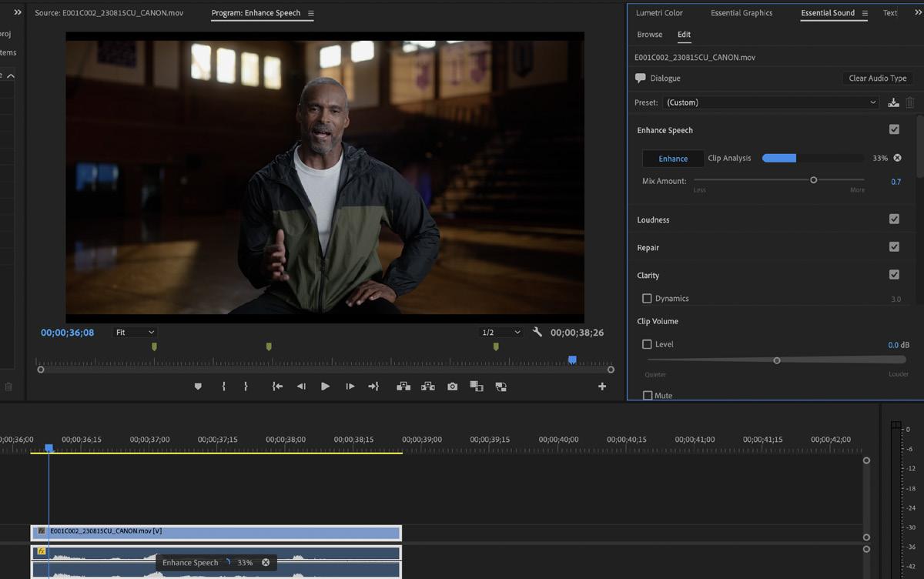Open the 1/2 playback resolution dropdown
Screen dimensions: 924x579
(x=500, y=333)
